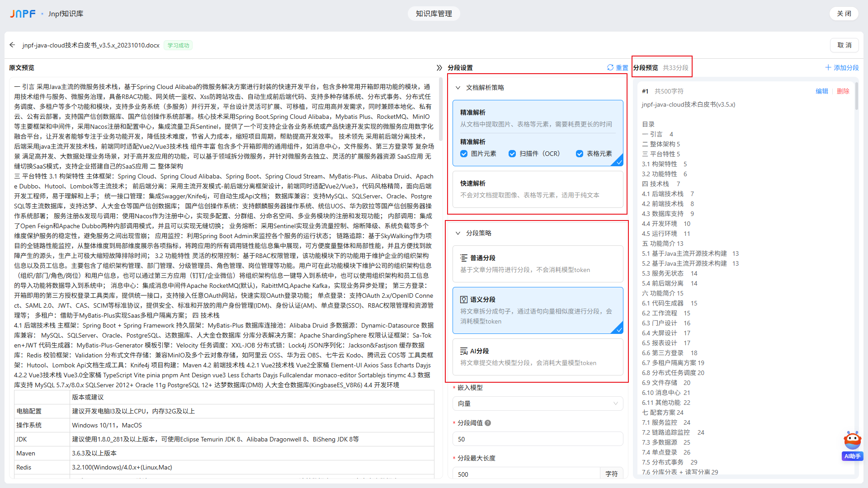
Task: Select the 普通分段 strategy card
Action: tap(538, 264)
